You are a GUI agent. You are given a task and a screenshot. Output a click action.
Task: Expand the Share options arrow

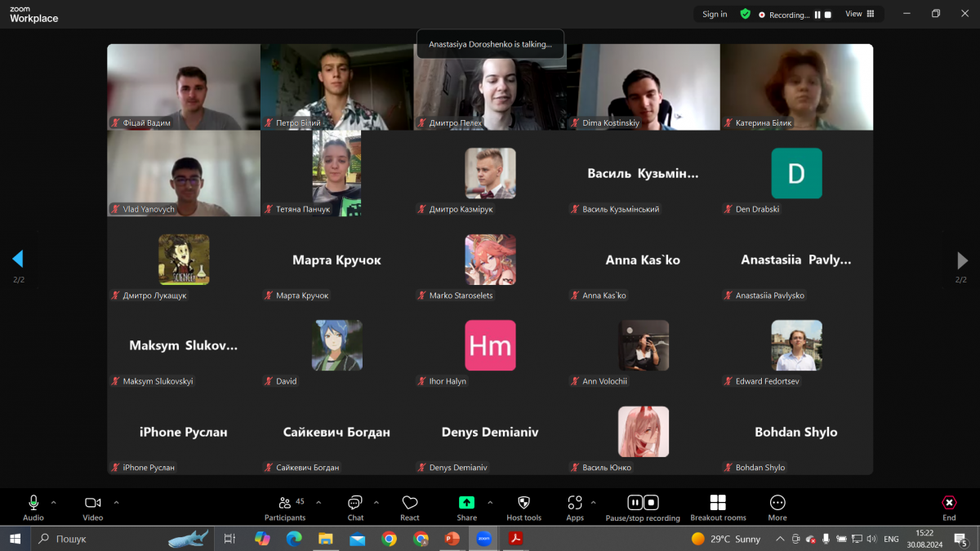click(x=490, y=502)
